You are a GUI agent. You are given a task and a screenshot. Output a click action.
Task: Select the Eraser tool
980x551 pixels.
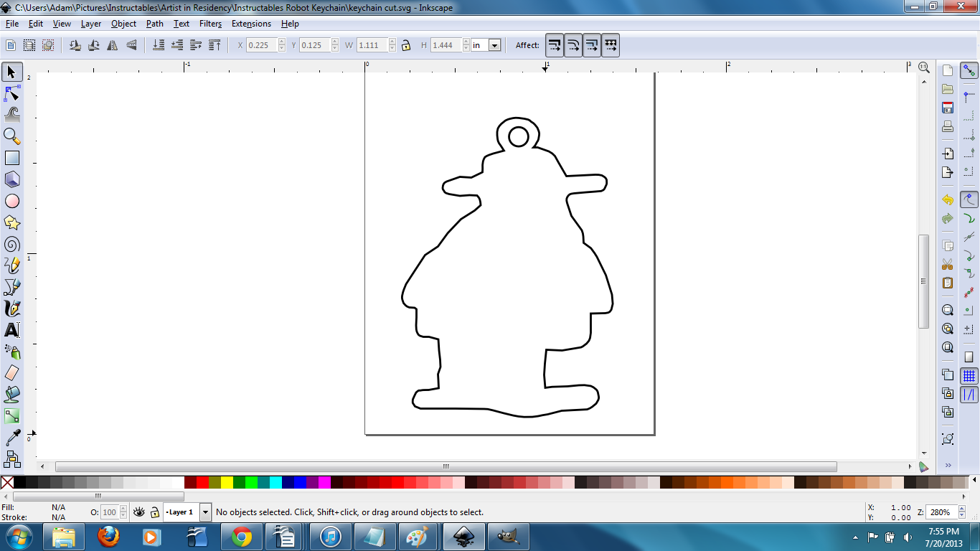coord(11,373)
